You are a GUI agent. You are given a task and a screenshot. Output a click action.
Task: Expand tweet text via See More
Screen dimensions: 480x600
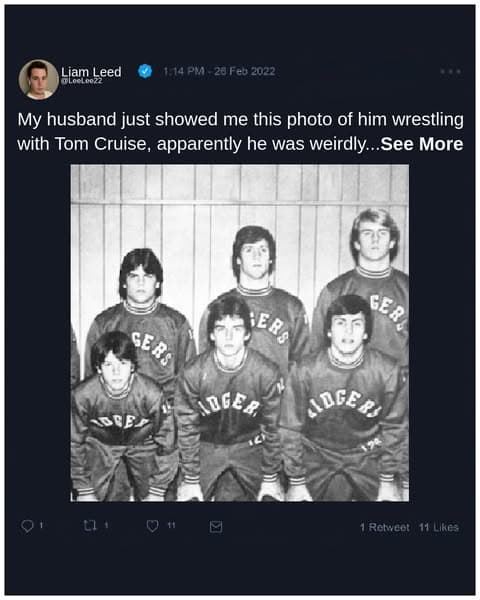pyautogui.click(x=422, y=144)
